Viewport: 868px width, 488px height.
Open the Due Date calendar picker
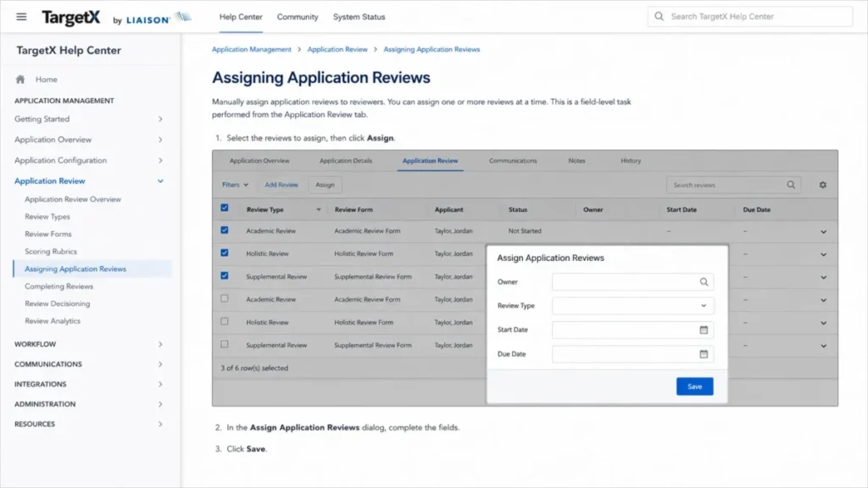(x=704, y=354)
